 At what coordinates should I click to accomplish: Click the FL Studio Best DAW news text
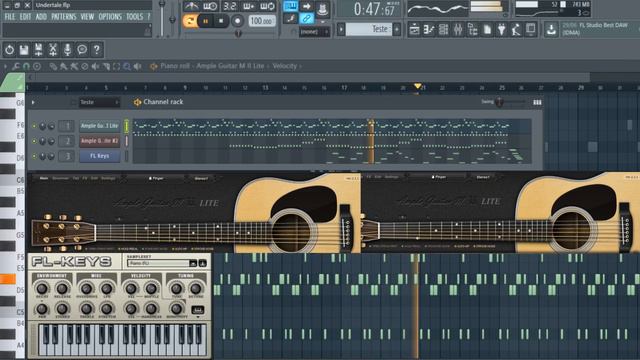pos(595,29)
